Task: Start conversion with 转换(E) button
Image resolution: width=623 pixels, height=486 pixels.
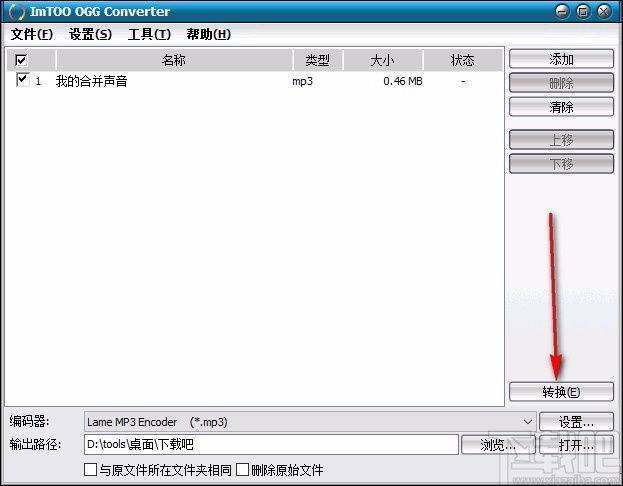Action: click(x=561, y=392)
